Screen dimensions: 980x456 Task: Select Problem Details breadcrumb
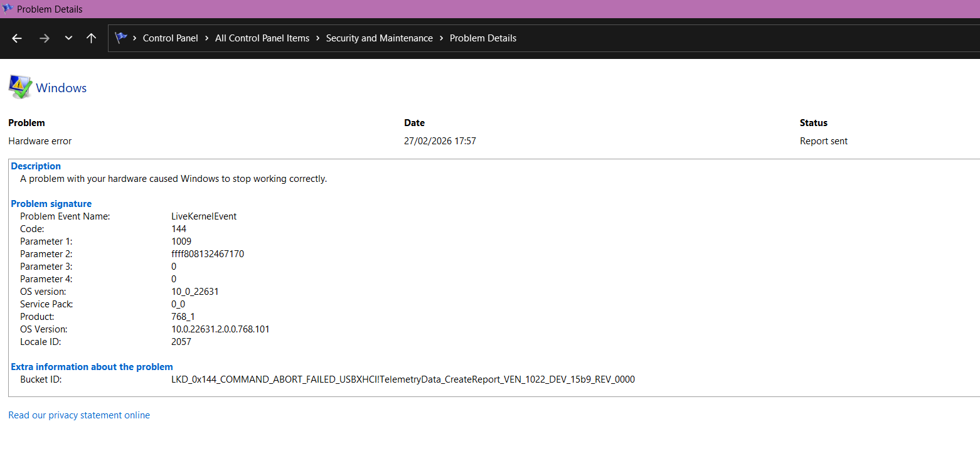click(483, 38)
